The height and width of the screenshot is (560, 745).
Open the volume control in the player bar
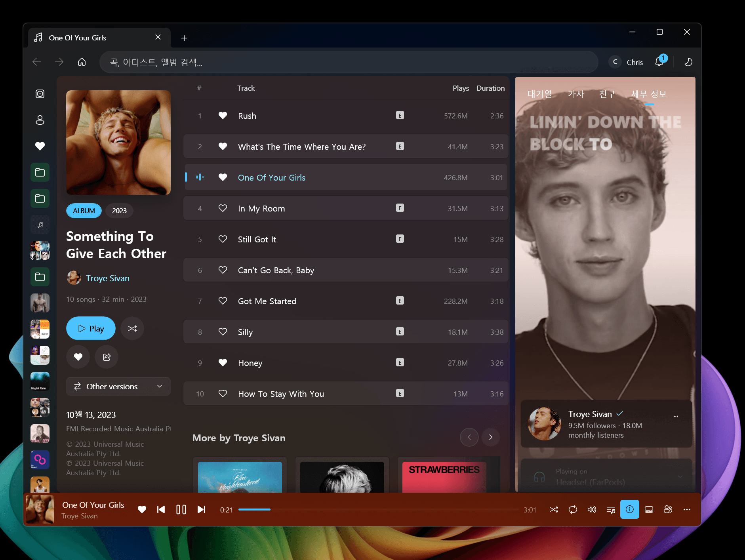click(592, 509)
